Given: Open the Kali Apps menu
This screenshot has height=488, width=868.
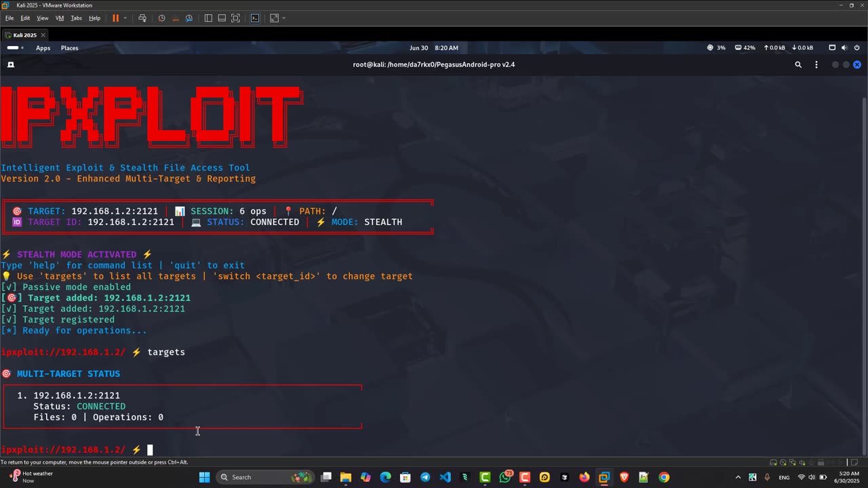Looking at the screenshot, I should pyautogui.click(x=43, y=48).
